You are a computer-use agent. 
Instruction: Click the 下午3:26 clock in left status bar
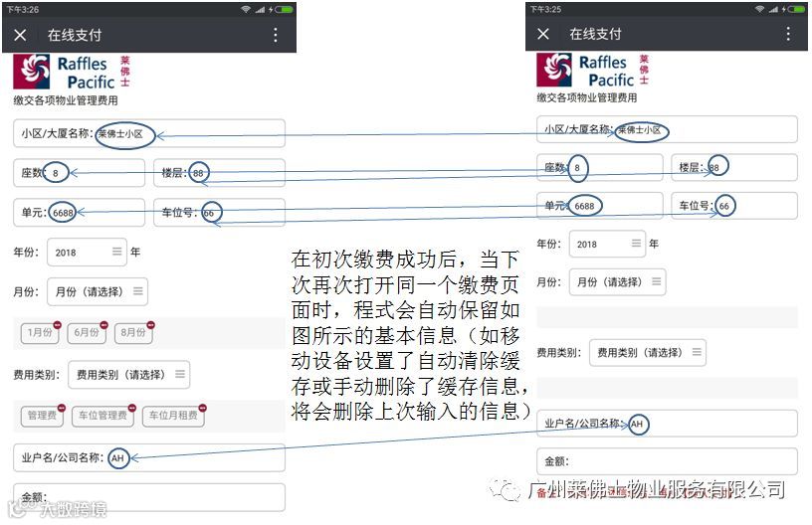23,9
